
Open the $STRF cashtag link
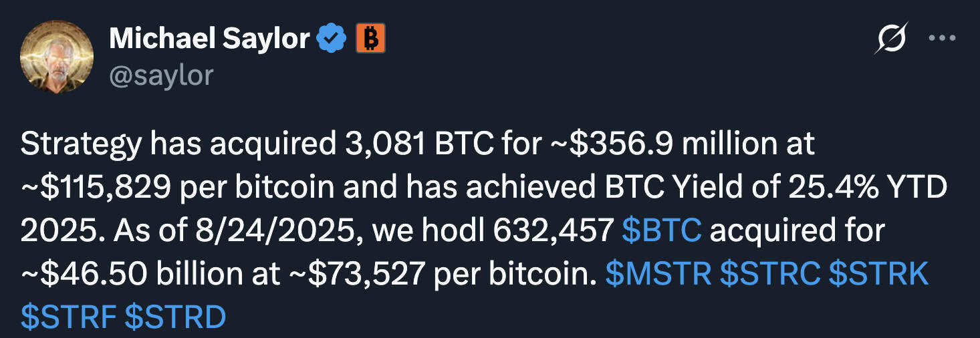pos(69,317)
